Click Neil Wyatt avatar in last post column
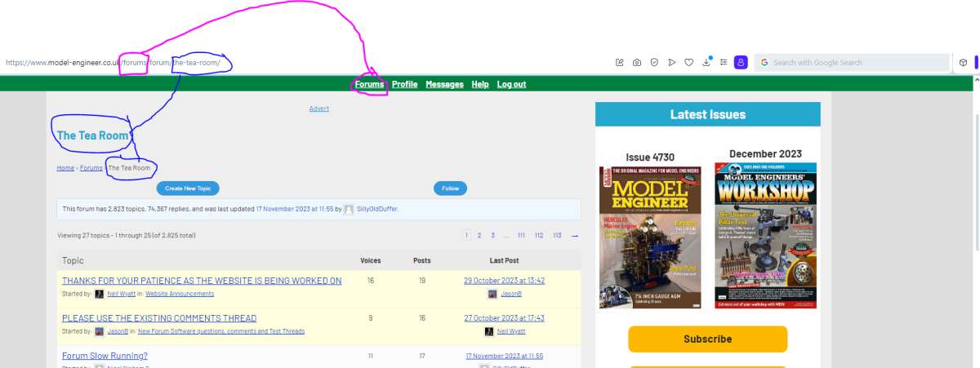This screenshot has width=980, height=368. (x=489, y=331)
